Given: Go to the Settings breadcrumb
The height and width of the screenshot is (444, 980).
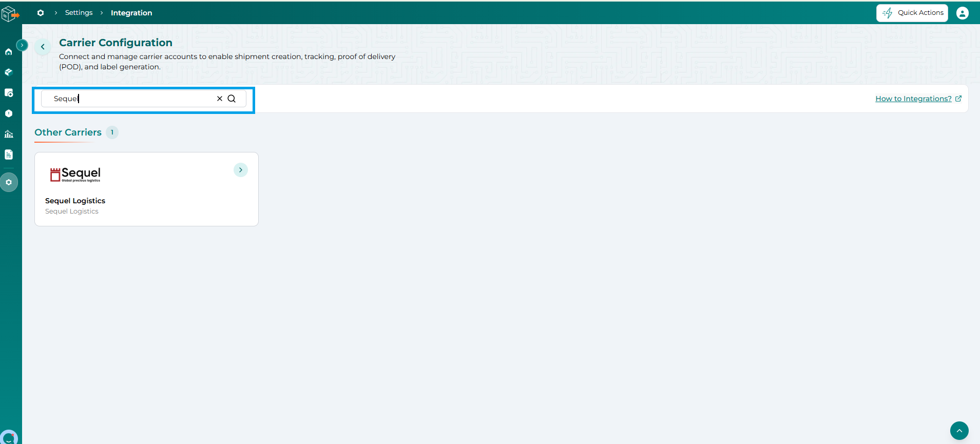Looking at the screenshot, I should [79, 13].
